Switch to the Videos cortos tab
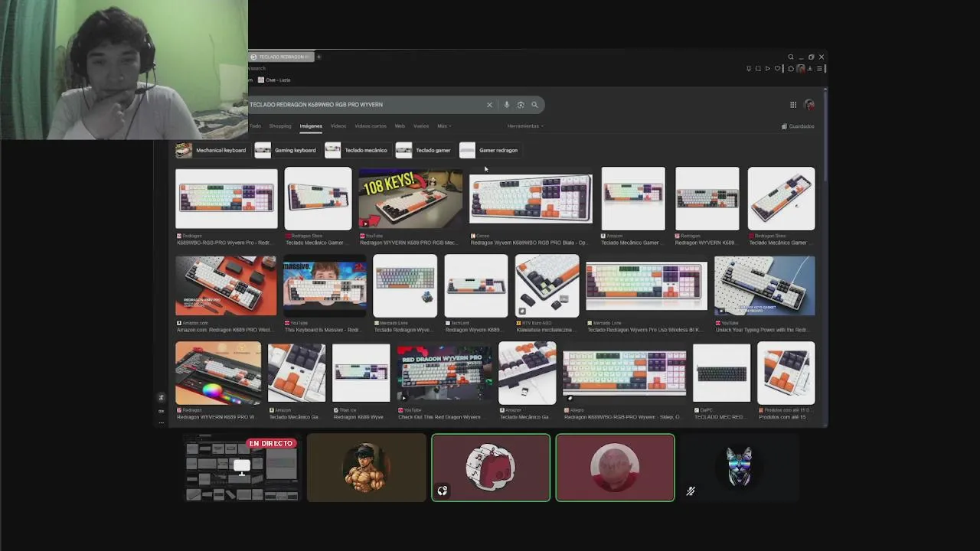The width and height of the screenshot is (980, 551). click(371, 126)
